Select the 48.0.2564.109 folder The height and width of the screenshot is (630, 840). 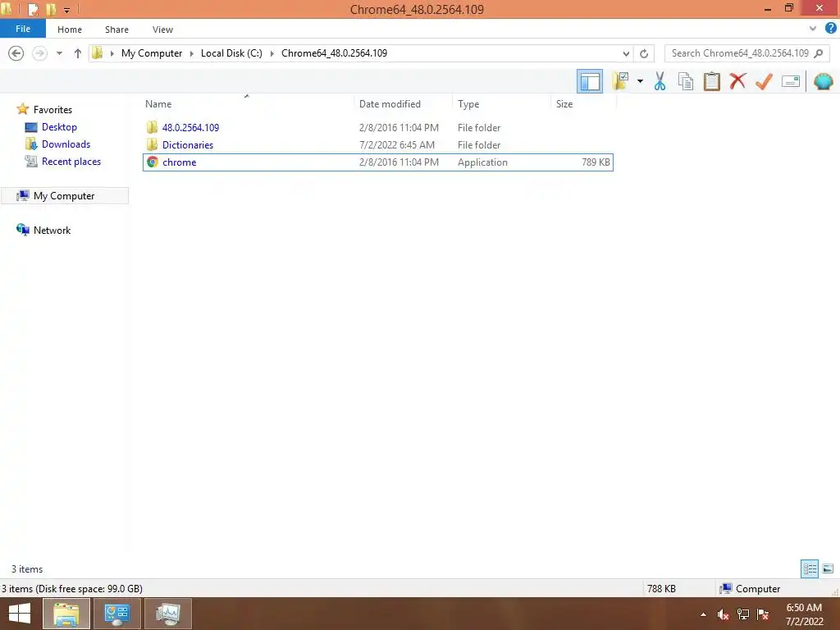tap(190, 127)
